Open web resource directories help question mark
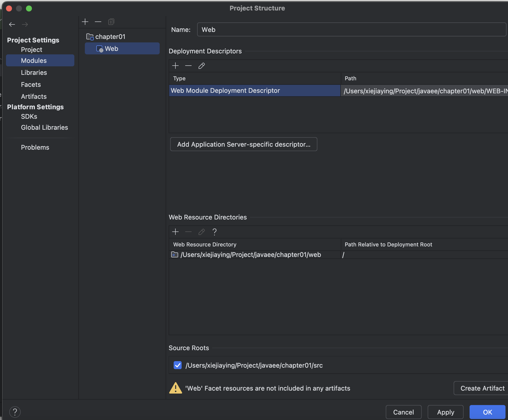This screenshot has height=420, width=508. coord(214,232)
